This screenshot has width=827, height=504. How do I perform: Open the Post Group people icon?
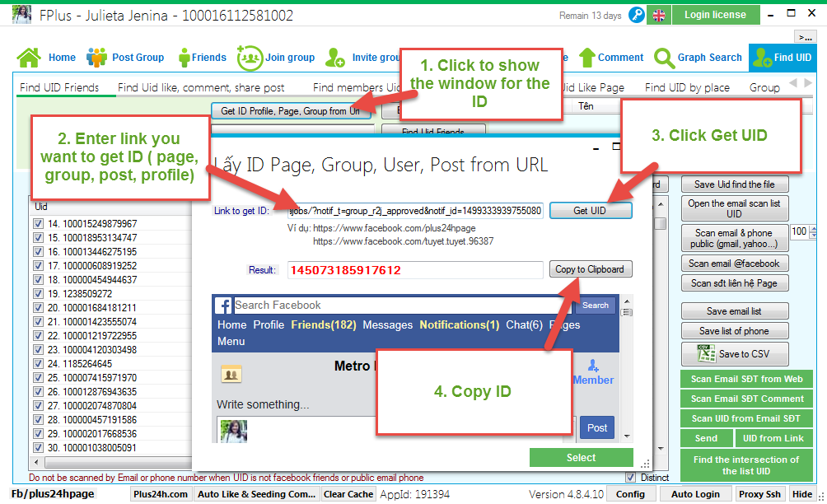(x=97, y=58)
